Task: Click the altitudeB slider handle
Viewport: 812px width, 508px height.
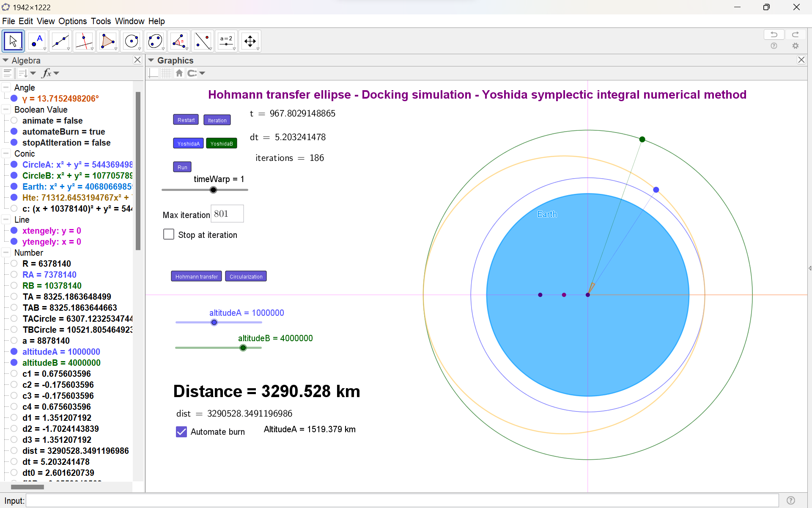Action: pos(243,348)
